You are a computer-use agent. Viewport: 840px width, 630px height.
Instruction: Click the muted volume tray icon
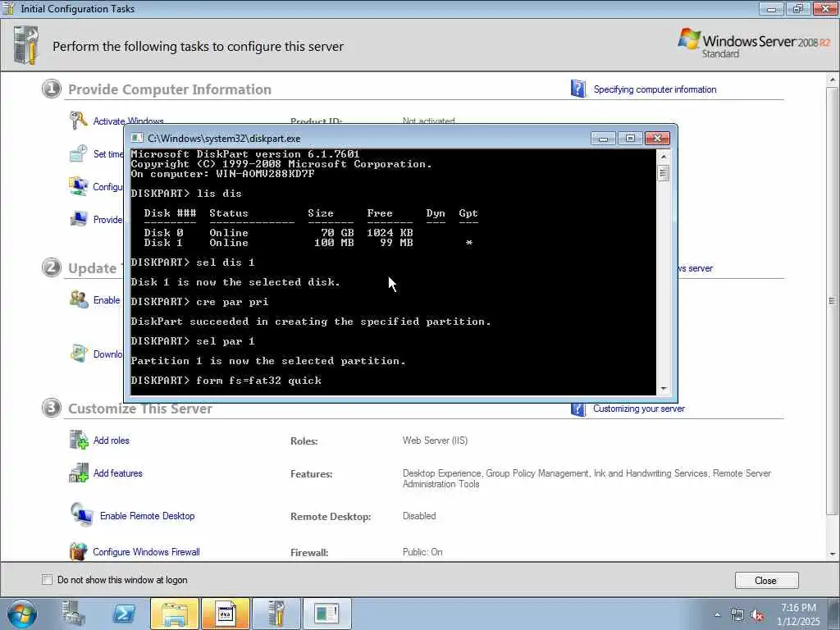[757, 615]
